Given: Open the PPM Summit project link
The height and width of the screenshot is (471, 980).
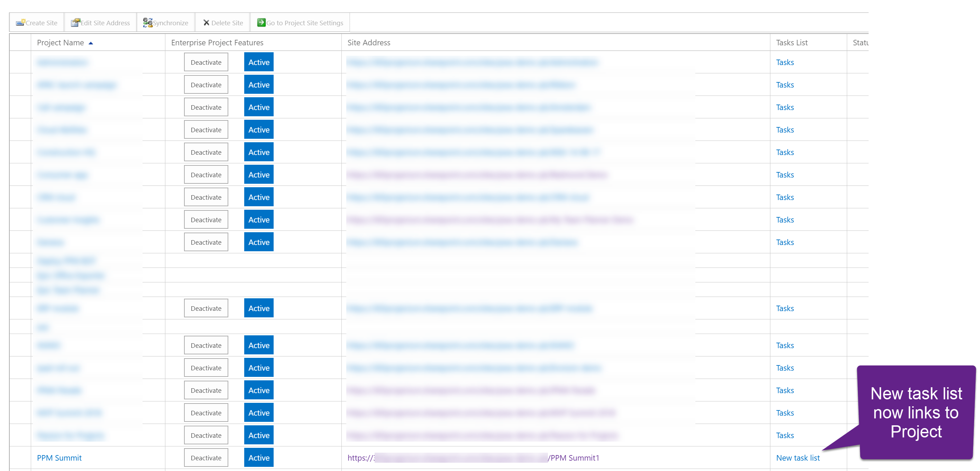Looking at the screenshot, I should [59, 458].
